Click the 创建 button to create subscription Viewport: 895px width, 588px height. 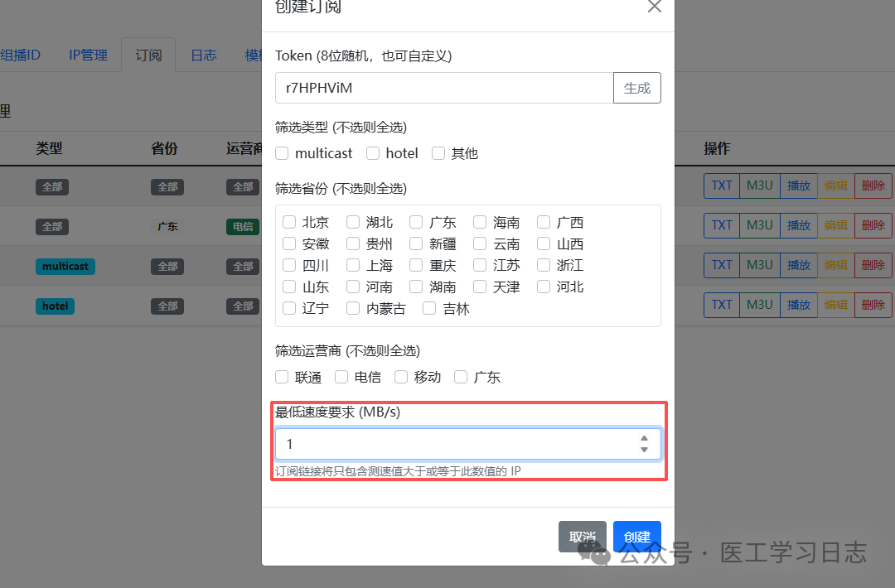point(636,536)
